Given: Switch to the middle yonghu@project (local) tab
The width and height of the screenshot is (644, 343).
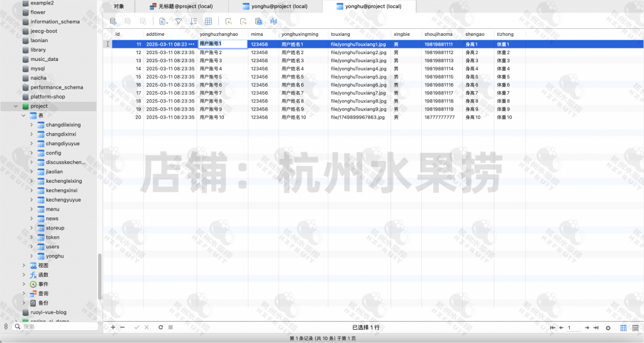Looking at the screenshot, I should pyautogui.click(x=275, y=6).
